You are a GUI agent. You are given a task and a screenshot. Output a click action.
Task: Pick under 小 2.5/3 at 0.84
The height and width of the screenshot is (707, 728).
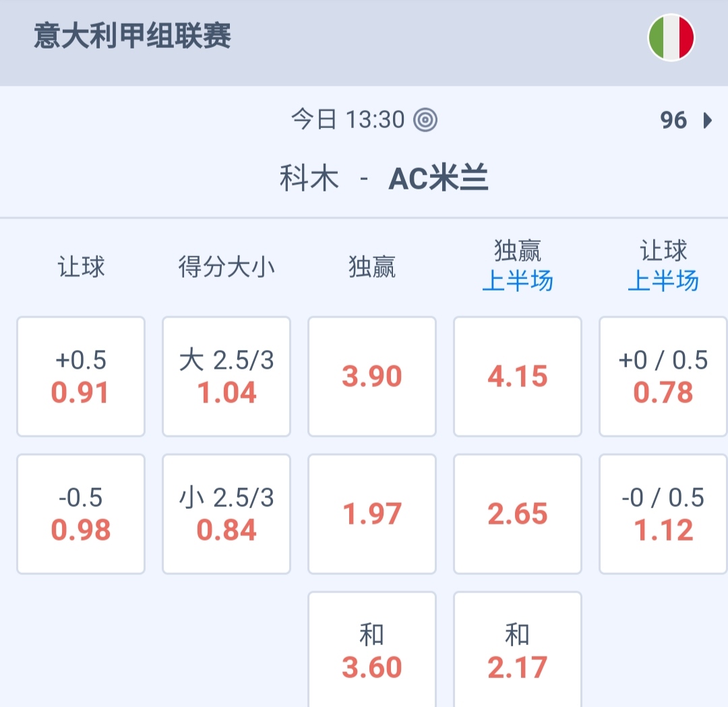(x=226, y=514)
